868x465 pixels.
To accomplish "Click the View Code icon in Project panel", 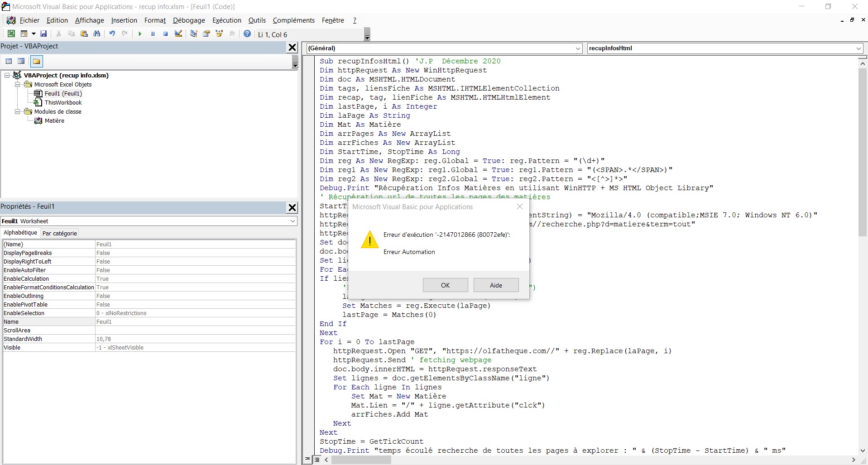I will [9, 61].
